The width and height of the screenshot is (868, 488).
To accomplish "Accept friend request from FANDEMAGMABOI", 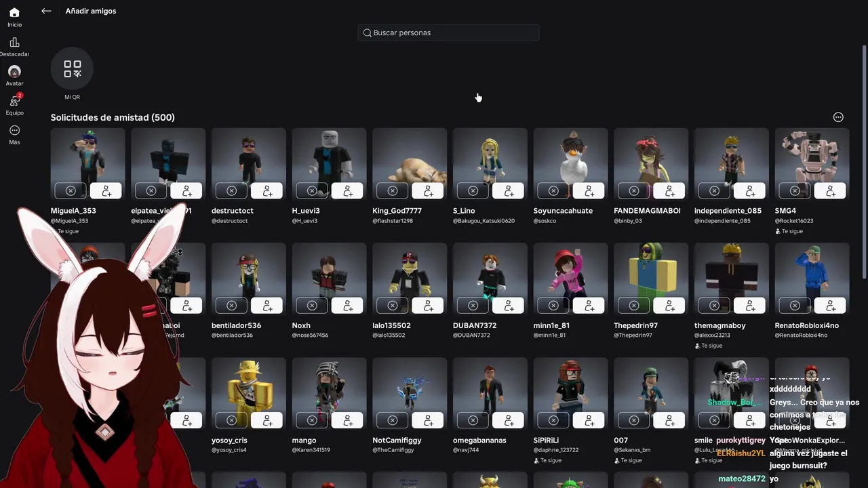I will [669, 191].
